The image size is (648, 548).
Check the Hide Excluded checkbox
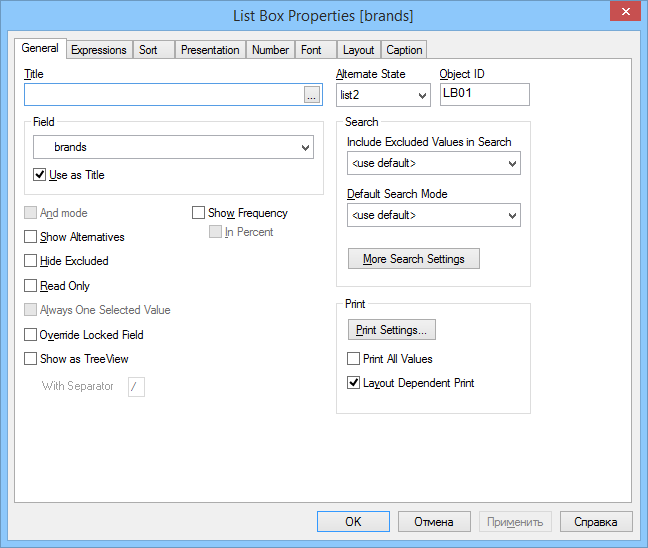pos(31,261)
